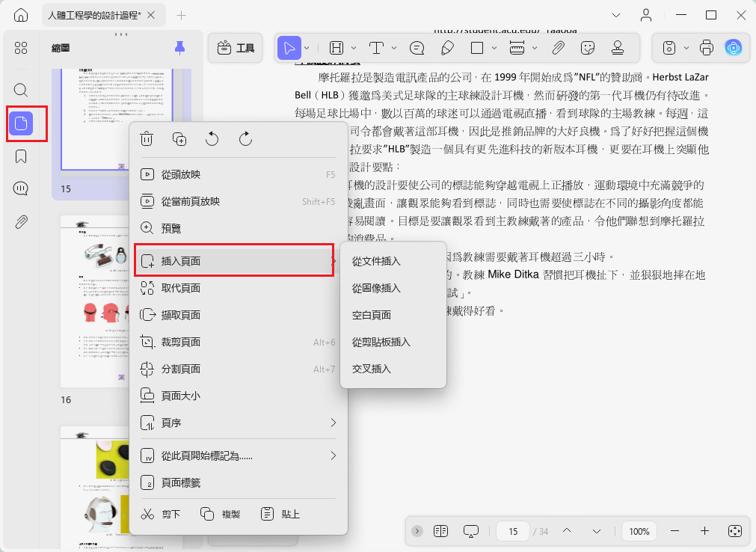Select 裁剪頁面 menu item
756x552 pixels.
click(239, 342)
